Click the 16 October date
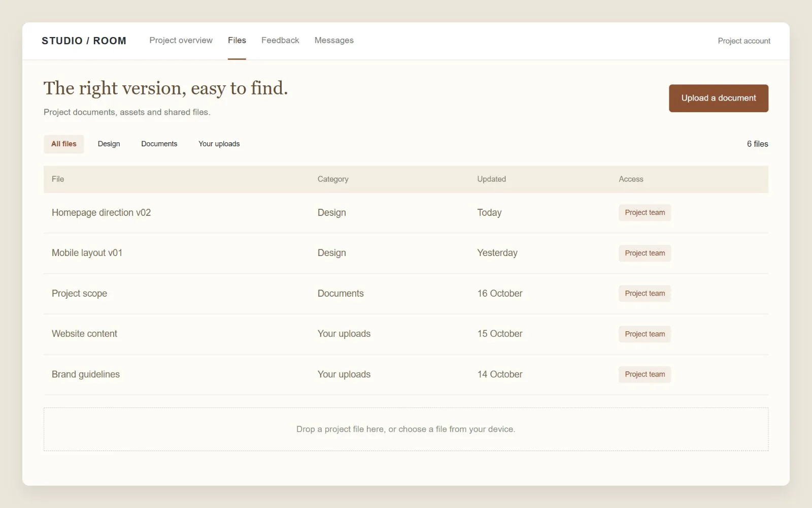Image resolution: width=812 pixels, height=508 pixels. [x=500, y=294]
